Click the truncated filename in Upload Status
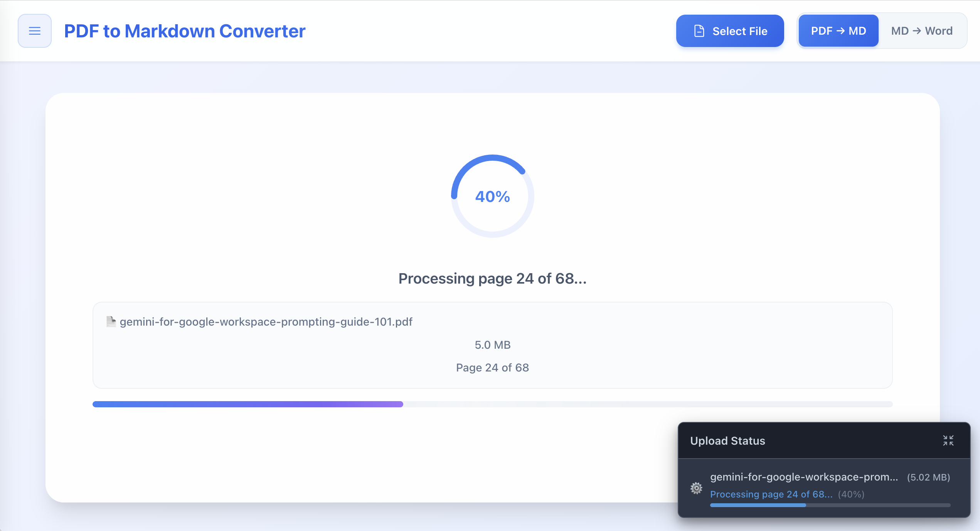The height and width of the screenshot is (531, 980). point(804,477)
